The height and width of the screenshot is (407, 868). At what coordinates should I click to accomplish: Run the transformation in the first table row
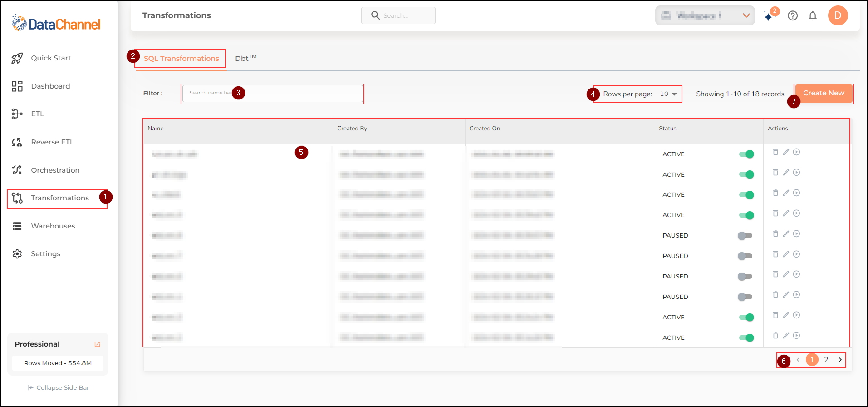[796, 152]
